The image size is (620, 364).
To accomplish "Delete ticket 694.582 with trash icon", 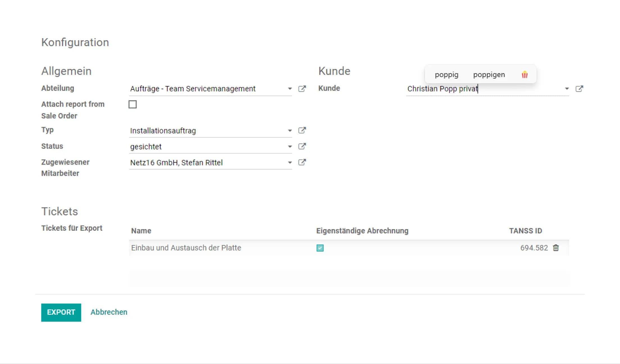I will point(556,248).
